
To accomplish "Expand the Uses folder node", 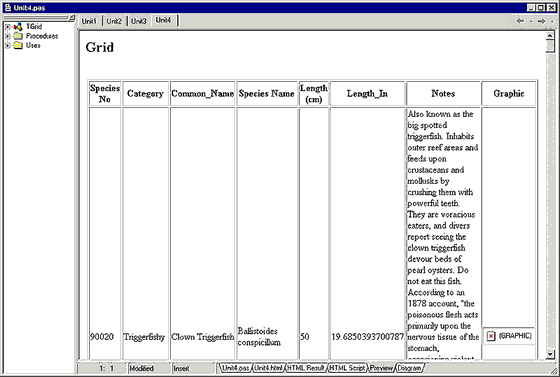I will [x=8, y=45].
